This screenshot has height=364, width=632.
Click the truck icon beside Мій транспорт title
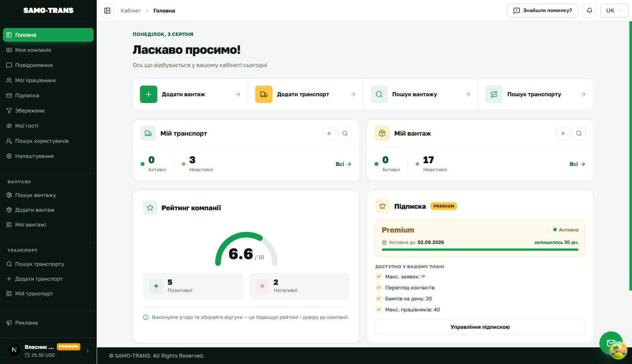click(x=148, y=133)
